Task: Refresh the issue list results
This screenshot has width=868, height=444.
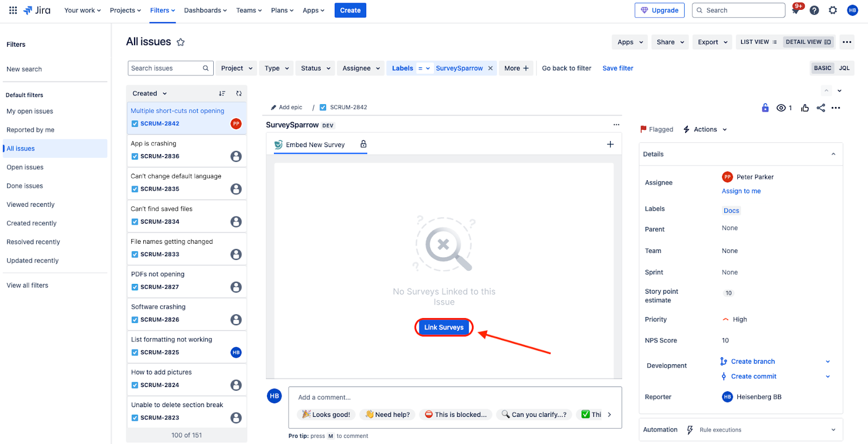Action: [x=239, y=93]
